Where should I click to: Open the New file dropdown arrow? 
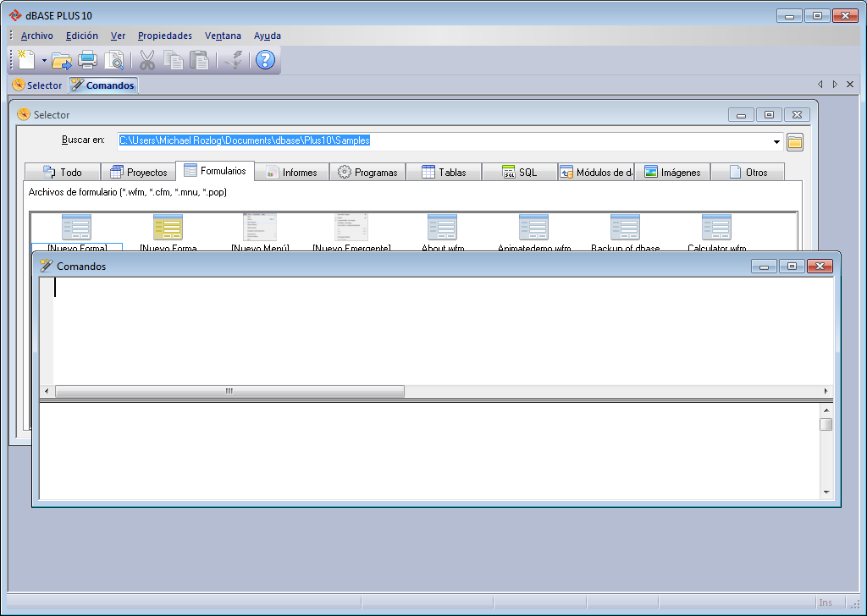point(44,60)
